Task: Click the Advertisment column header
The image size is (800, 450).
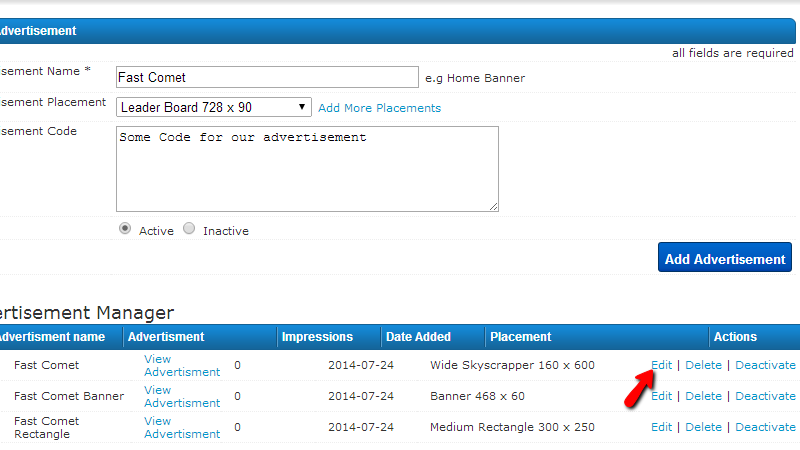Action: (x=166, y=337)
